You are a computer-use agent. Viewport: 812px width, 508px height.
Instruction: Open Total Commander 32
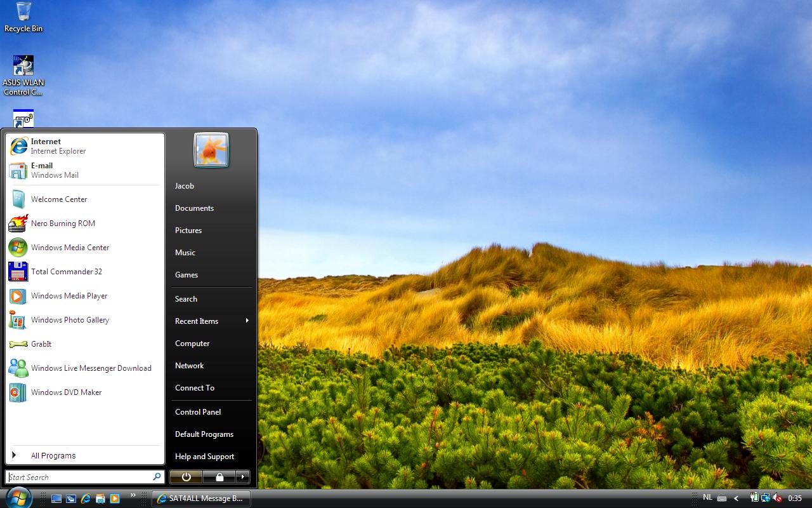pos(85,272)
